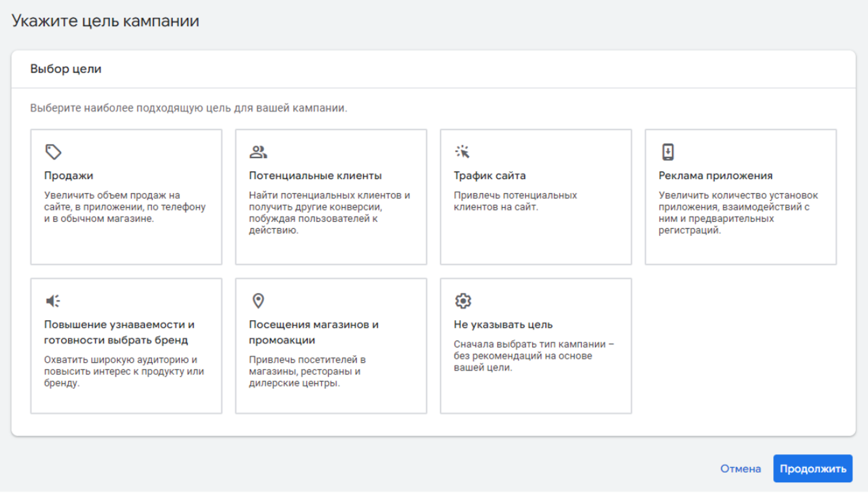Select the "Продажи" goal title
This screenshot has width=868, height=493.
tap(69, 176)
